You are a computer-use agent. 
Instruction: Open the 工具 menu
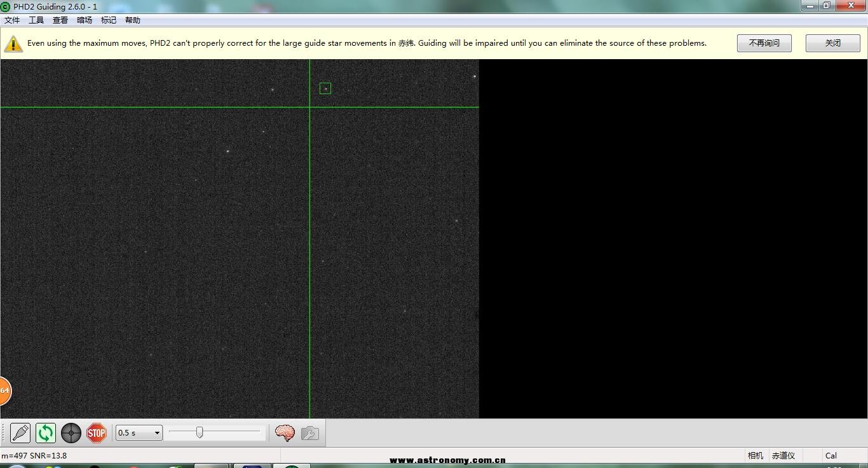click(36, 20)
